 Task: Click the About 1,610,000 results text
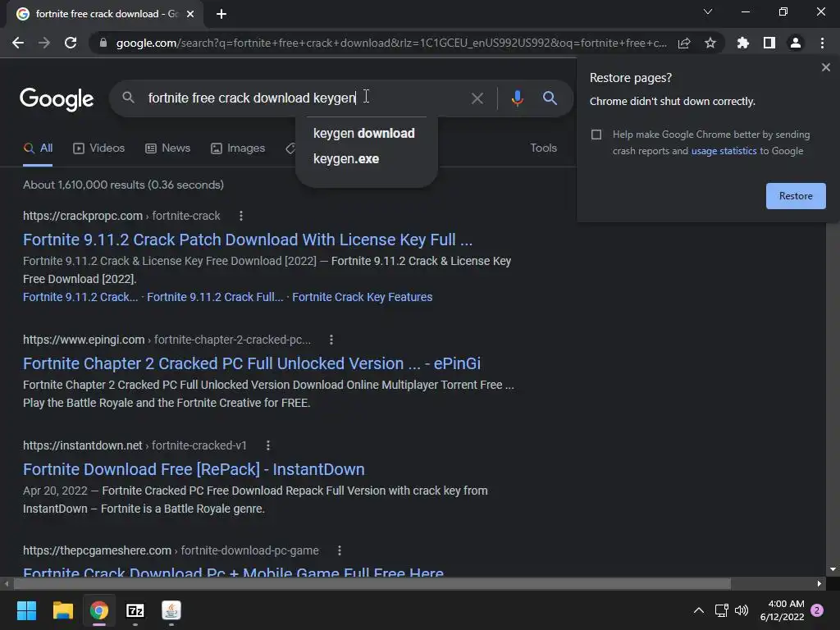pyautogui.click(x=123, y=185)
